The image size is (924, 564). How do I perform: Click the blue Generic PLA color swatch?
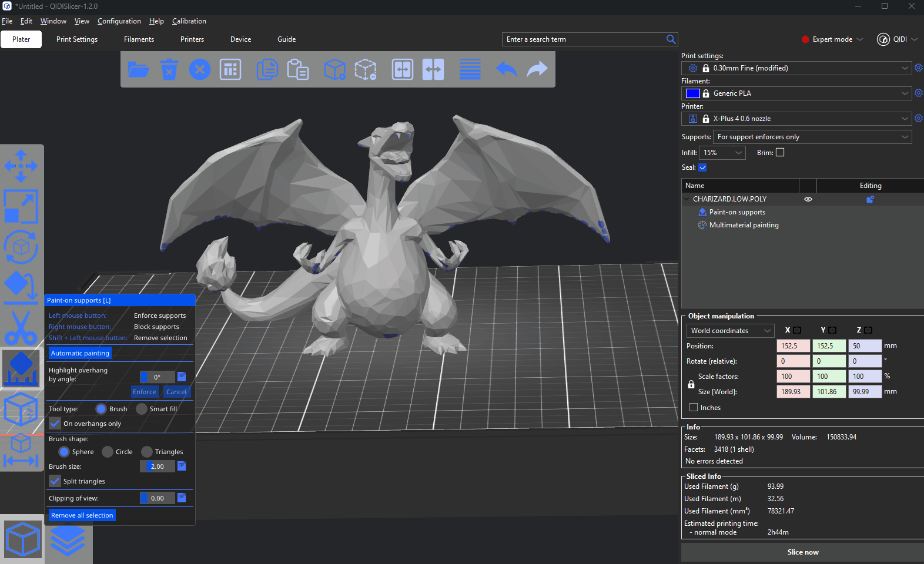(x=692, y=93)
